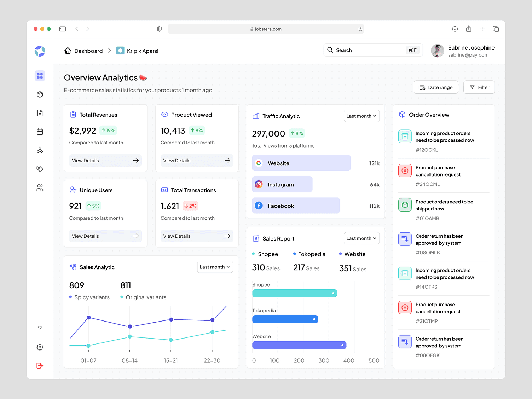The image size is (532, 399).
Task: View Details for Total Revenues
Action: click(x=105, y=161)
